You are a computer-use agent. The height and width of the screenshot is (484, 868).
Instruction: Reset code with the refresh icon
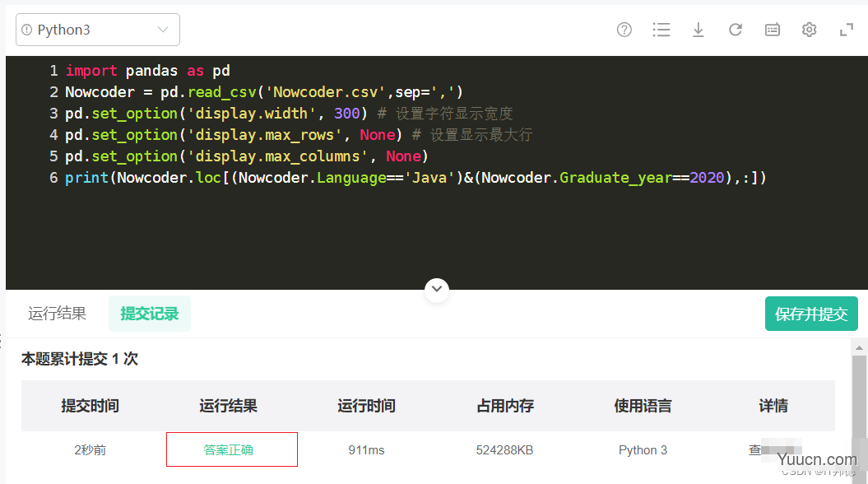click(x=736, y=30)
